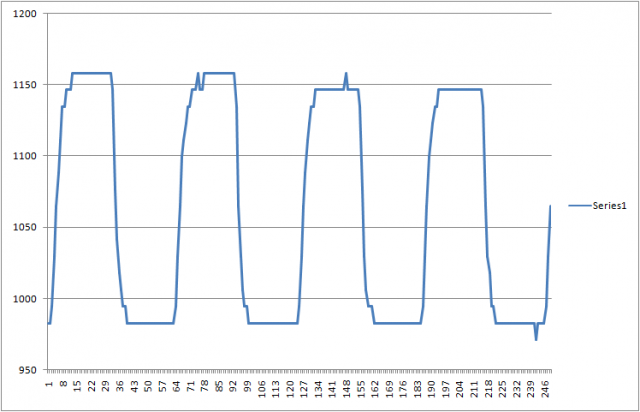Click the horizontal axis label 246
Viewport: 640px width, 412px height.
pyautogui.click(x=545, y=387)
